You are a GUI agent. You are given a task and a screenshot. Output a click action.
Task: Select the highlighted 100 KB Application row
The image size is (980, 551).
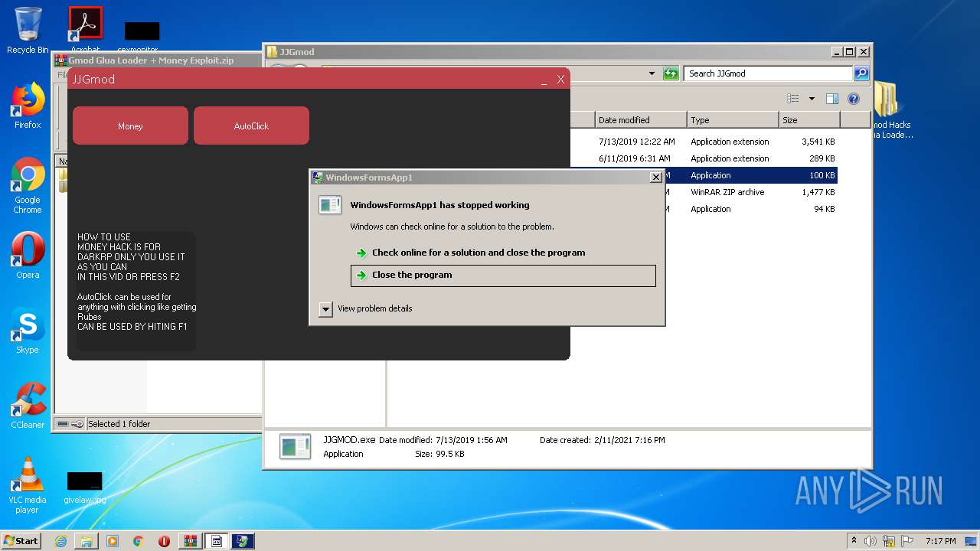[x=750, y=175]
